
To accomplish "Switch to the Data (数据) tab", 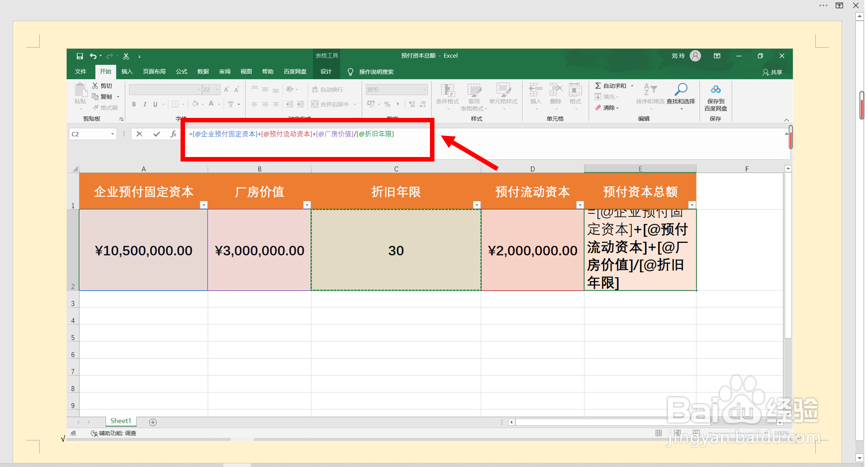I will click(x=203, y=72).
